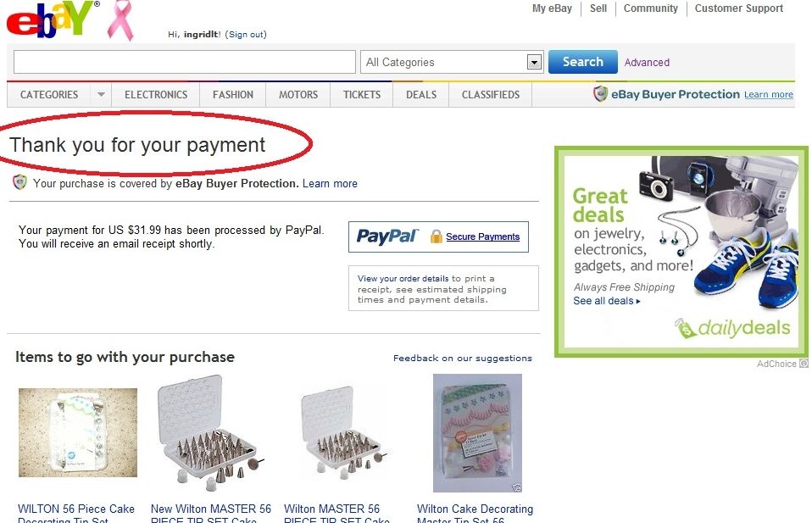The width and height of the screenshot is (812, 523).
Task: Open My eBay menu item
Action: pyautogui.click(x=552, y=8)
